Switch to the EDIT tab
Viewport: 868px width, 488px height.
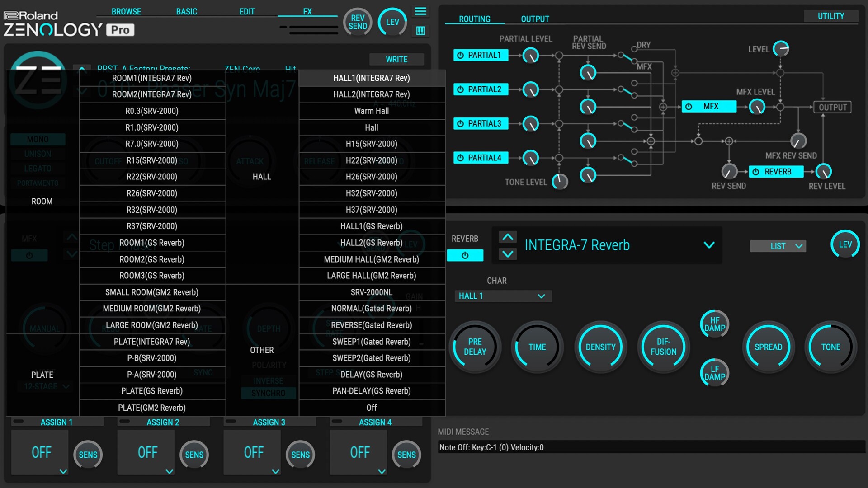point(247,11)
